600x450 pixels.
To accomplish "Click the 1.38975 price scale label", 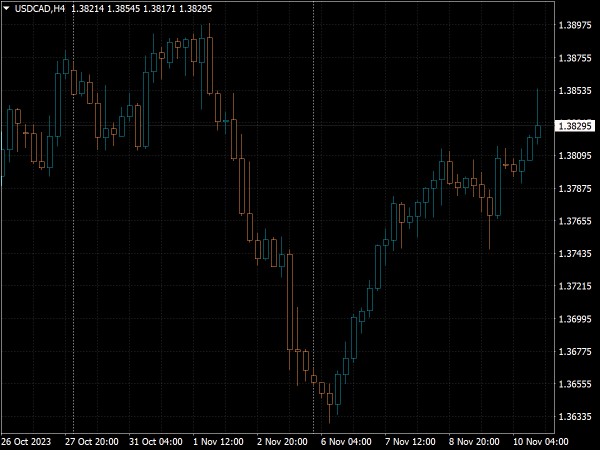I will [575, 25].
